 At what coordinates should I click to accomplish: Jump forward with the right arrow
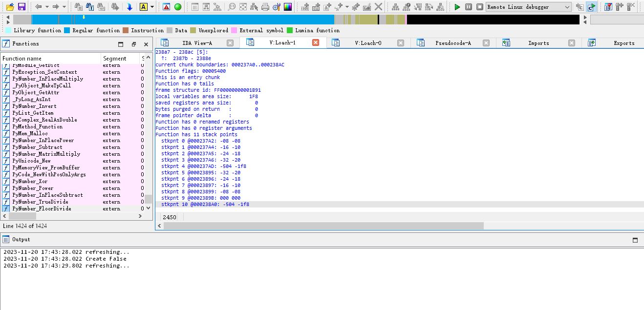point(56,7)
